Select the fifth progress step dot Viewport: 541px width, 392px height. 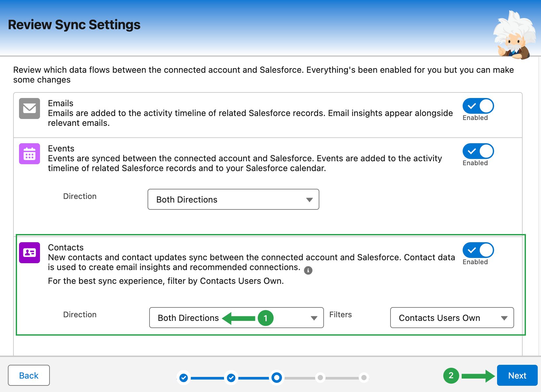coord(364,378)
